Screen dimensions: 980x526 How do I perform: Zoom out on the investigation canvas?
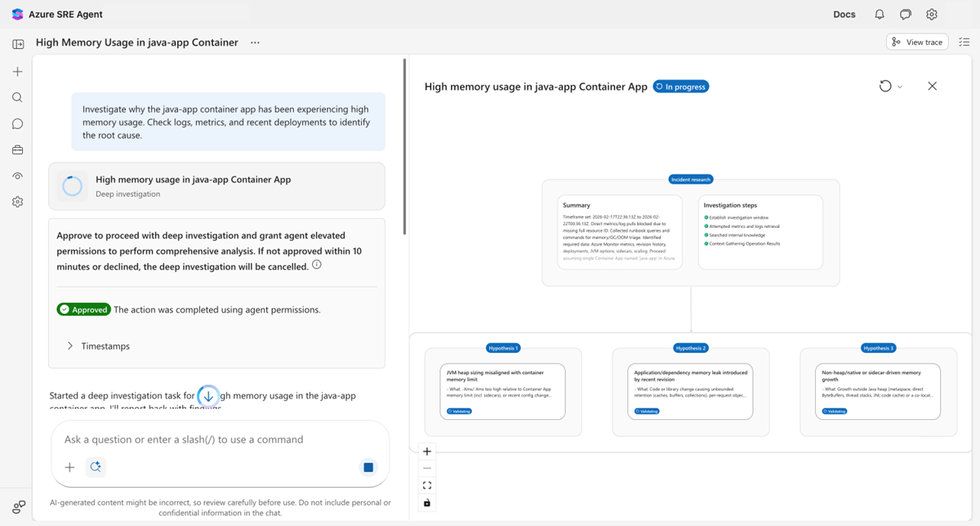427,469
